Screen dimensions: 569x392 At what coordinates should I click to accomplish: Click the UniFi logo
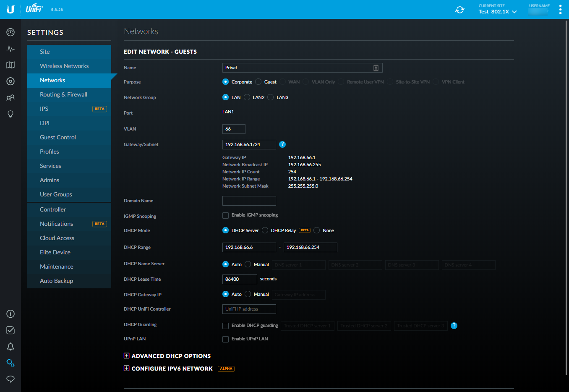click(x=34, y=8)
